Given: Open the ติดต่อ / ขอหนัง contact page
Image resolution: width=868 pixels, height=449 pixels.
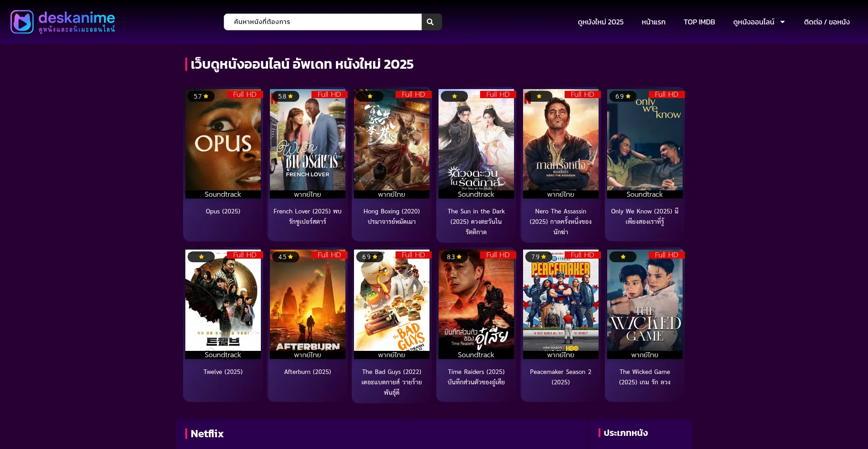Looking at the screenshot, I should coord(826,22).
